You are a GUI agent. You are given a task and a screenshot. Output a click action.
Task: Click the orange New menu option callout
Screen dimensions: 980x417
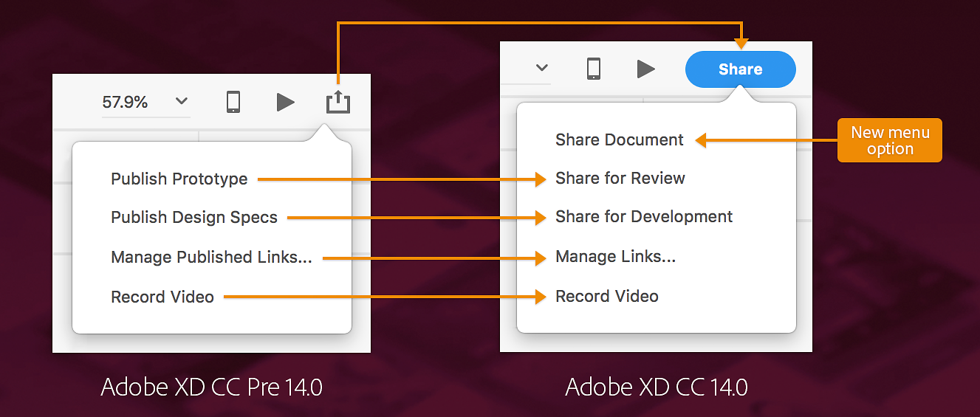[x=890, y=140]
